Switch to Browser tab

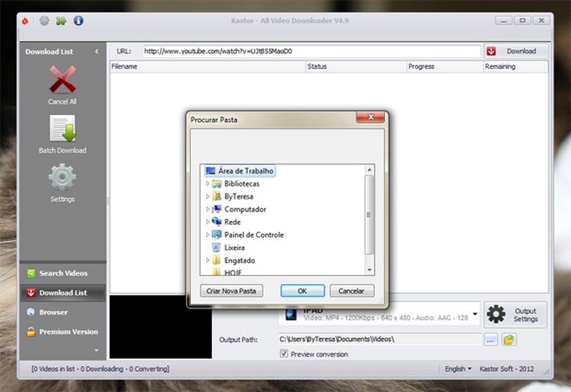pos(63,313)
